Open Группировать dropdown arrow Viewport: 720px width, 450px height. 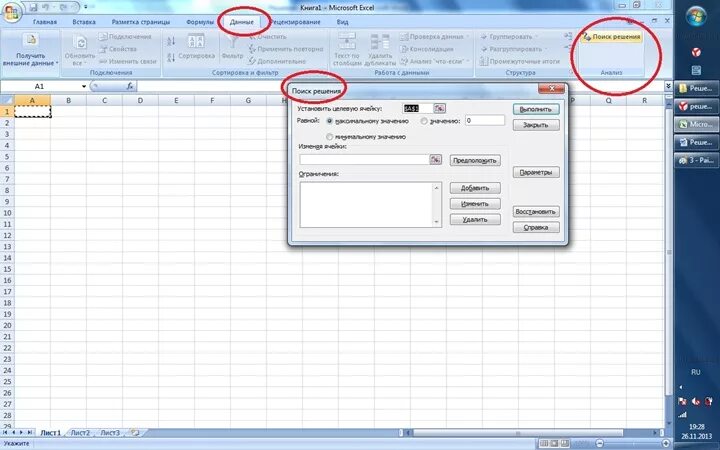click(536, 37)
